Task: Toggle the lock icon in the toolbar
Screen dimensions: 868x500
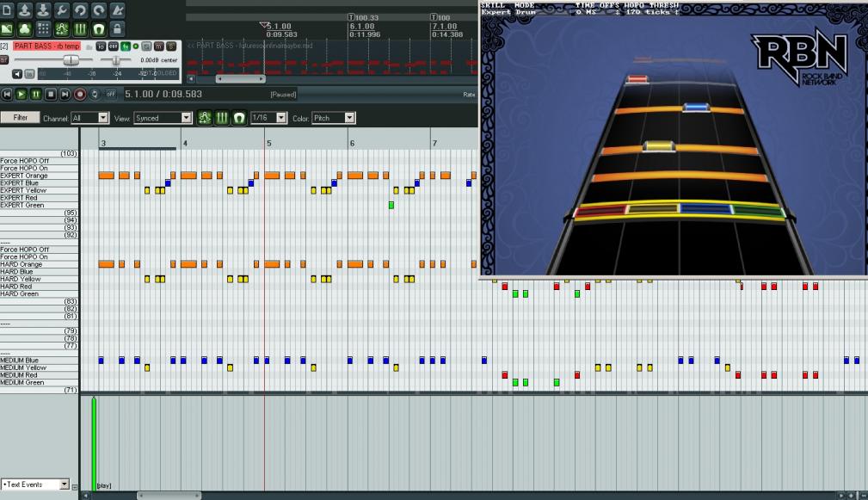Action: [x=117, y=28]
